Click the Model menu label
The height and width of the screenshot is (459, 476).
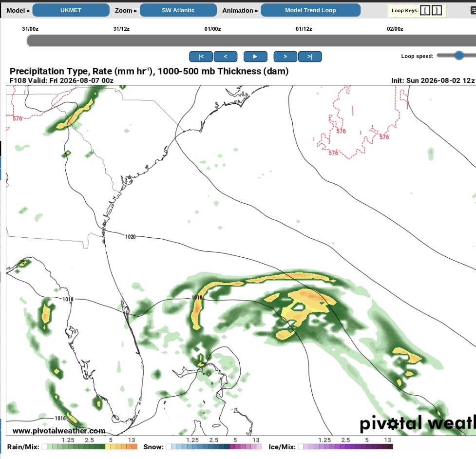coord(18,11)
